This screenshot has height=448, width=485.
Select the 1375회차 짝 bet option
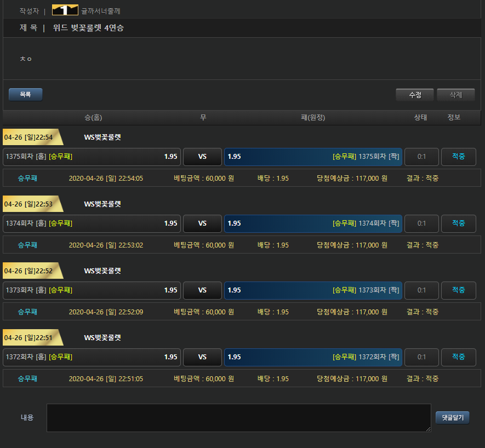pyautogui.click(x=313, y=157)
